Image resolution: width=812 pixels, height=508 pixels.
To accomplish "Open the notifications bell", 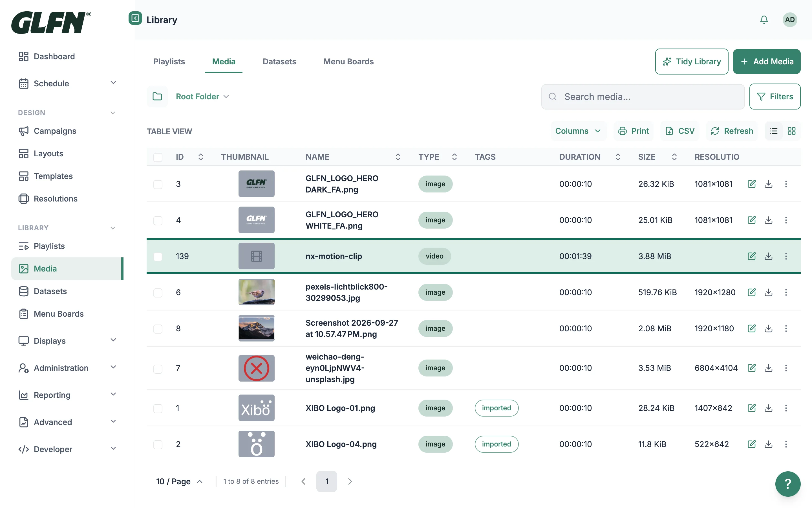I will [764, 20].
